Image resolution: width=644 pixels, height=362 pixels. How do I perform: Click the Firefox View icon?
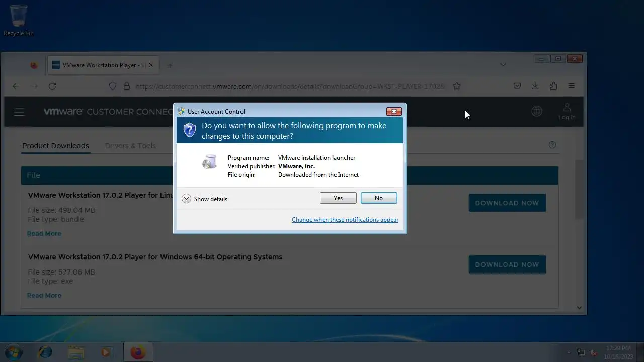[x=34, y=65]
